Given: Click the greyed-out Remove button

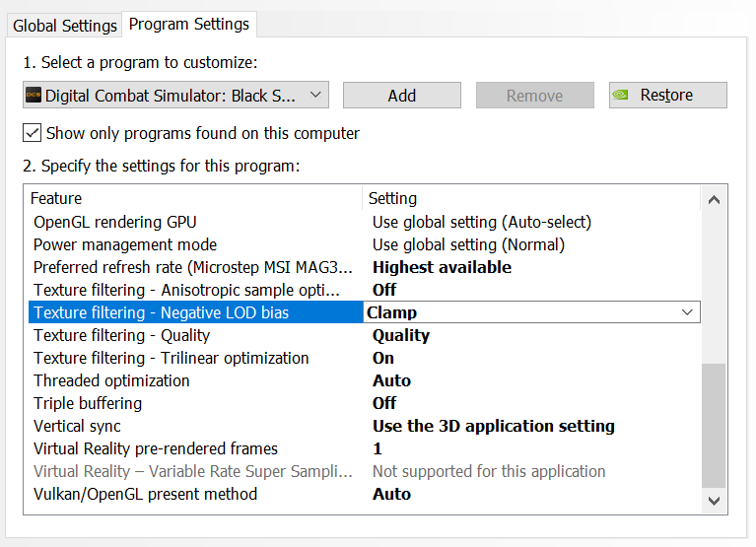Looking at the screenshot, I should (534, 95).
